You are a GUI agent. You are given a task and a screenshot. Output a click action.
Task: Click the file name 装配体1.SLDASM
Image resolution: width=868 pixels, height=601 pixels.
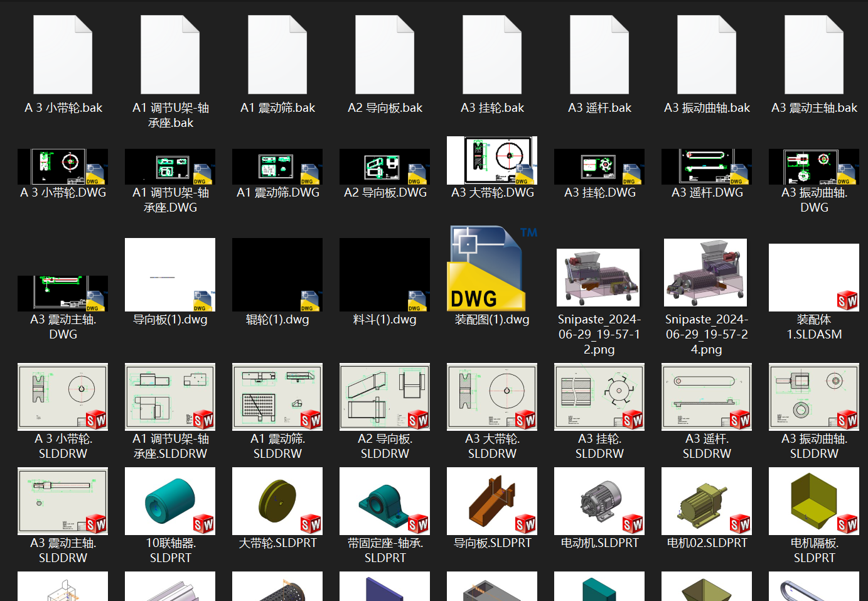coord(814,327)
